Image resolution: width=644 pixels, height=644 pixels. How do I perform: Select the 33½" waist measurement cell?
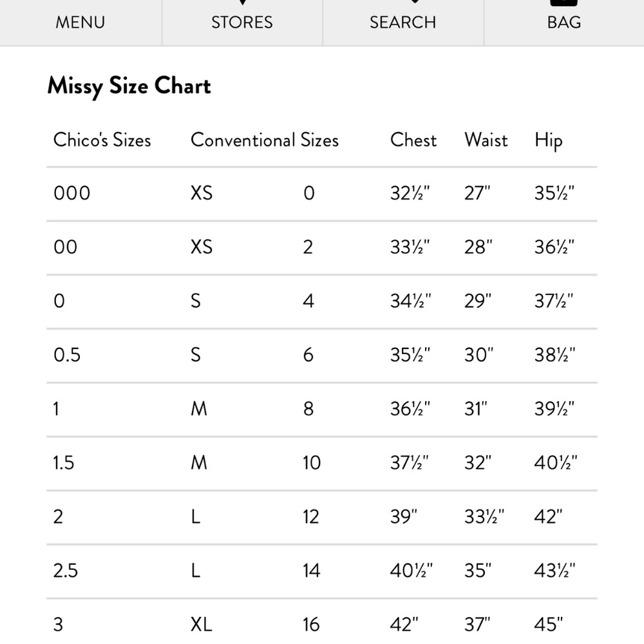point(484,516)
